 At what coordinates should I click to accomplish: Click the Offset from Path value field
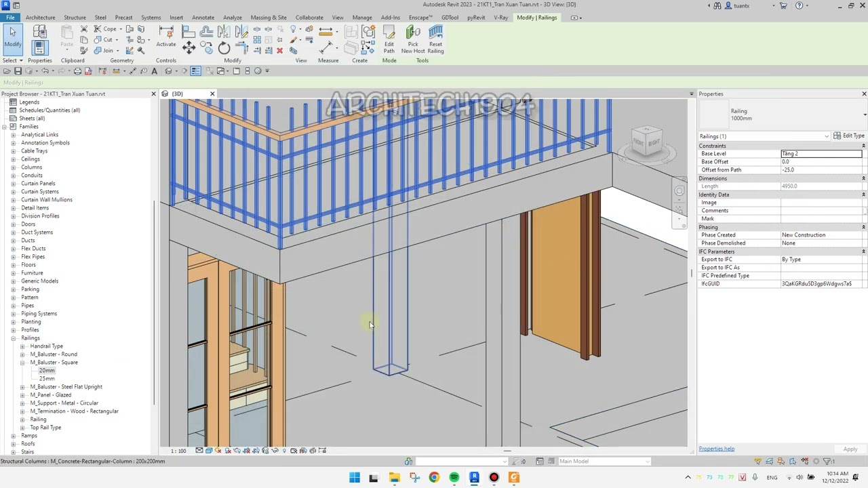[x=821, y=170]
